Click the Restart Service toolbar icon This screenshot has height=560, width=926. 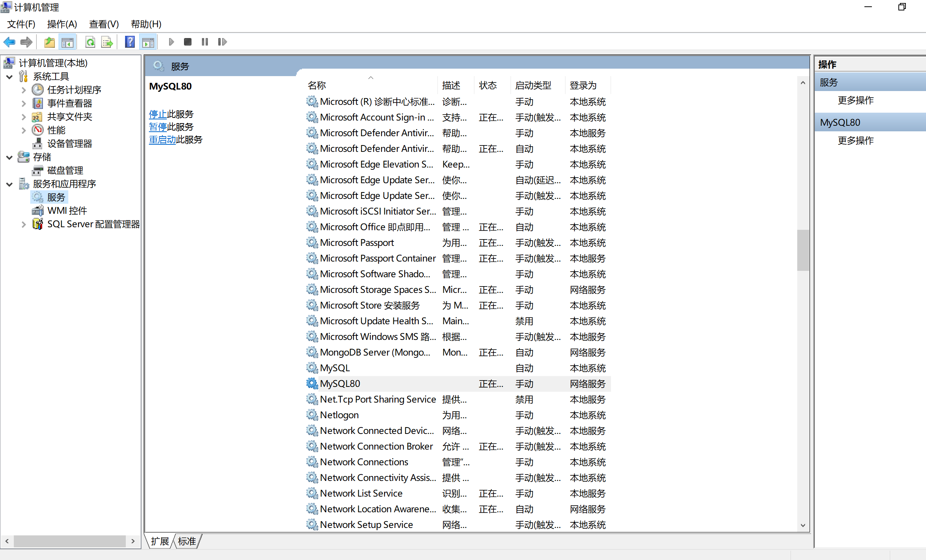click(x=222, y=42)
